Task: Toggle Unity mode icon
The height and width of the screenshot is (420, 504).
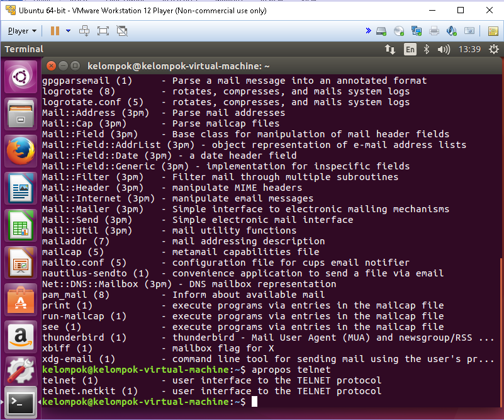Action: (122, 31)
